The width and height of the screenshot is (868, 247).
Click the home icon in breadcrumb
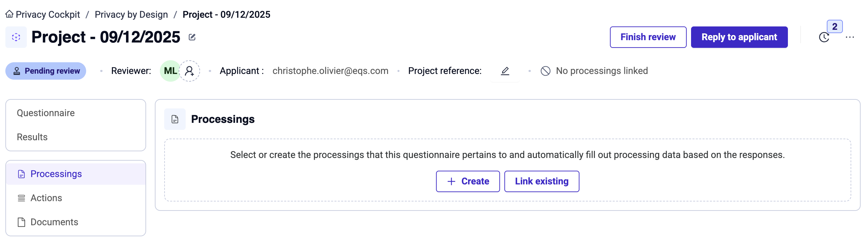(x=9, y=14)
